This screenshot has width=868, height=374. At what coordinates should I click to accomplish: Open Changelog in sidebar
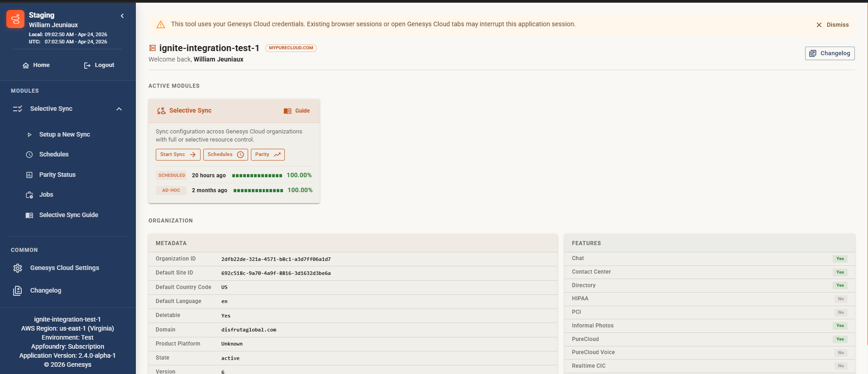coord(45,290)
